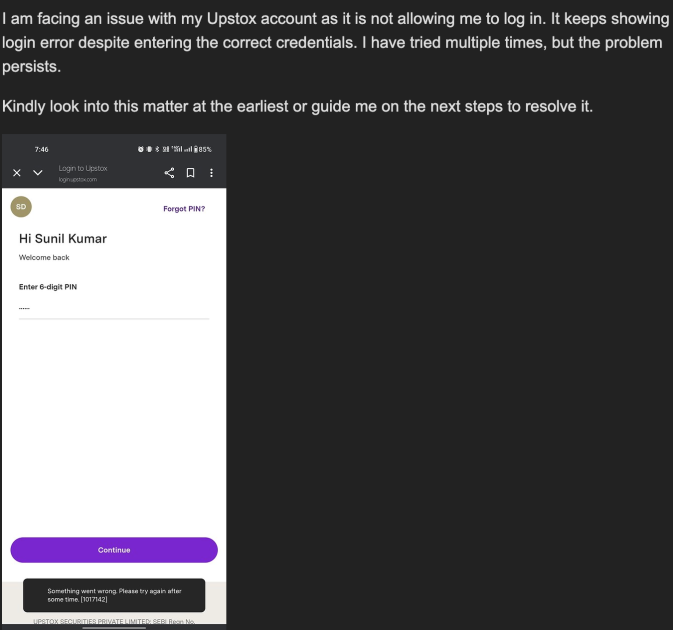Screen dimensions: 673x630
Task: Open the three-dot browser overflow menu
Action: tap(210, 173)
